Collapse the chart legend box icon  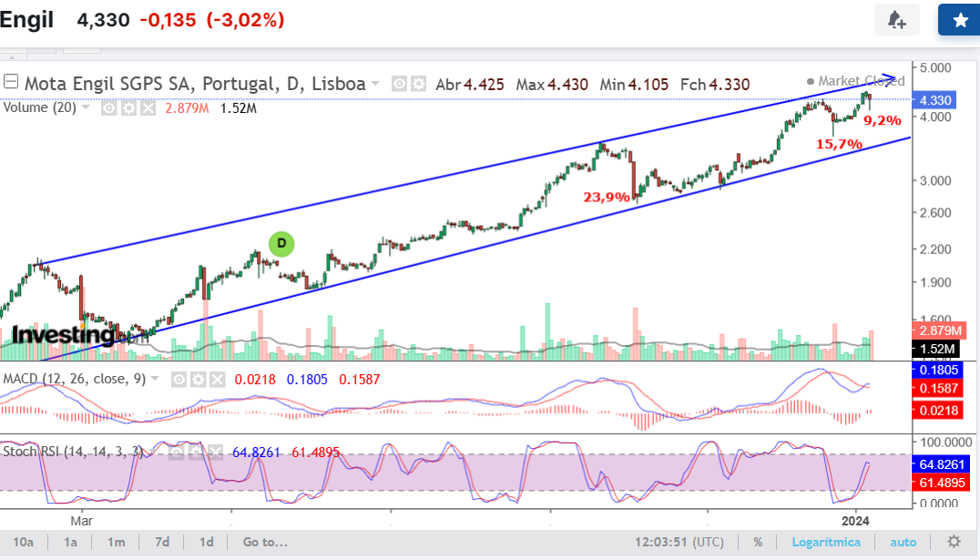pyautogui.click(x=11, y=82)
